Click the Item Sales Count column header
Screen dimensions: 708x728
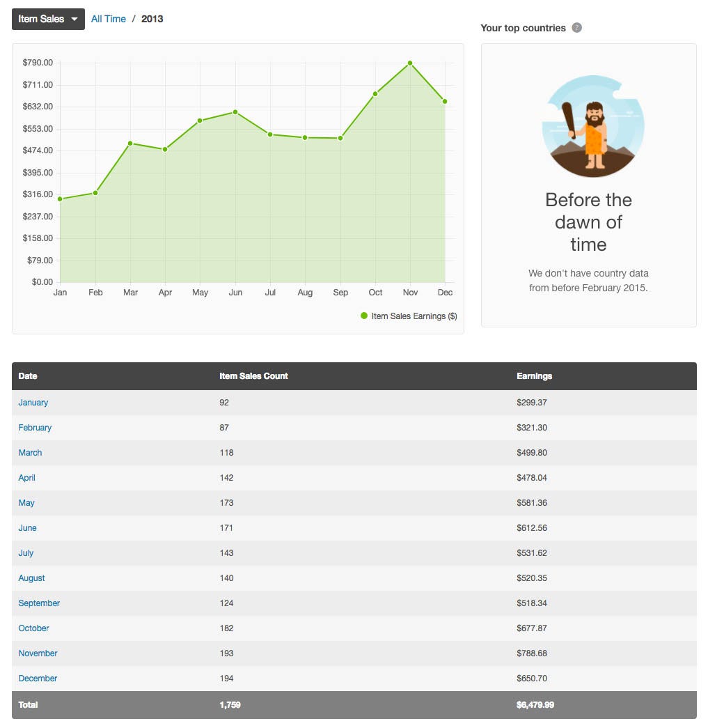pyautogui.click(x=254, y=376)
